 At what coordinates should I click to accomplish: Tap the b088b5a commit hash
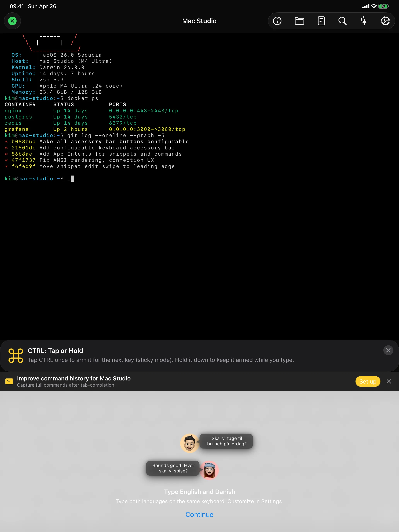pos(23,142)
